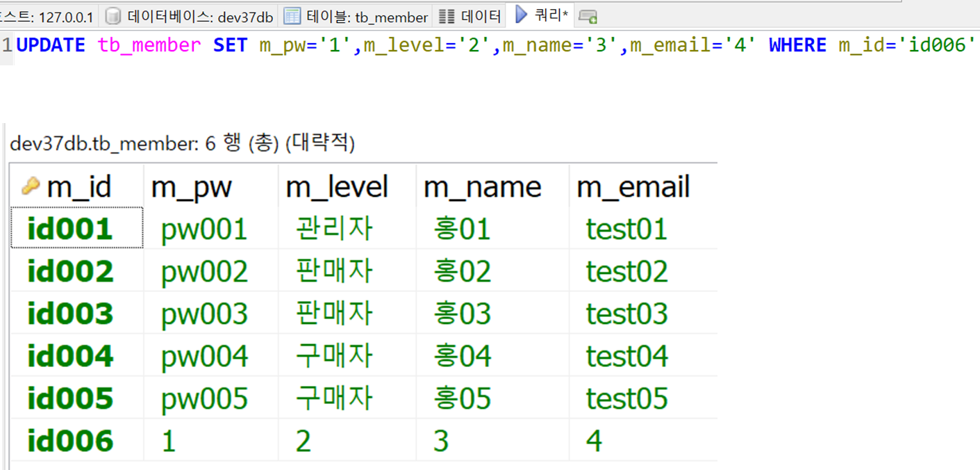Click the 홍01 name cell
Image resolution: width=980 pixels, height=470 pixels.
pos(492,228)
